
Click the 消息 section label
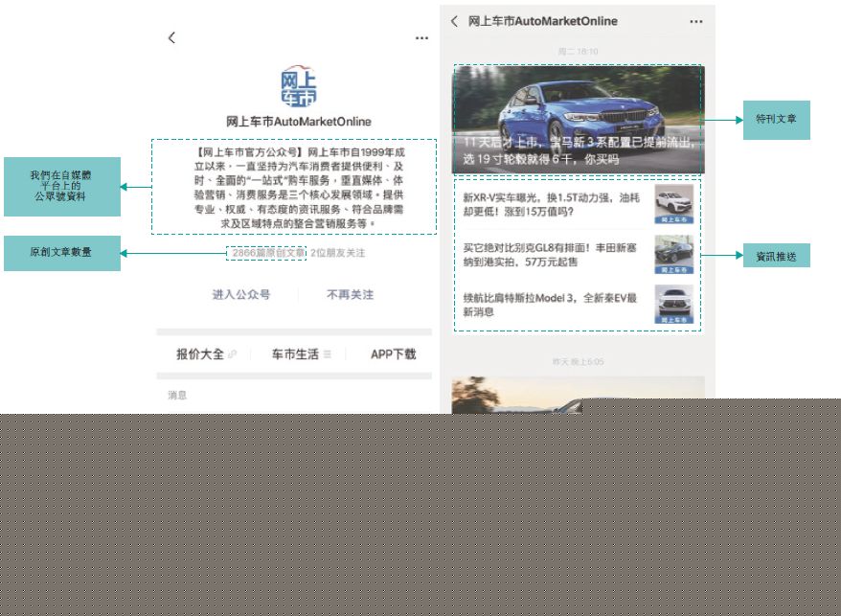click(x=177, y=396)
